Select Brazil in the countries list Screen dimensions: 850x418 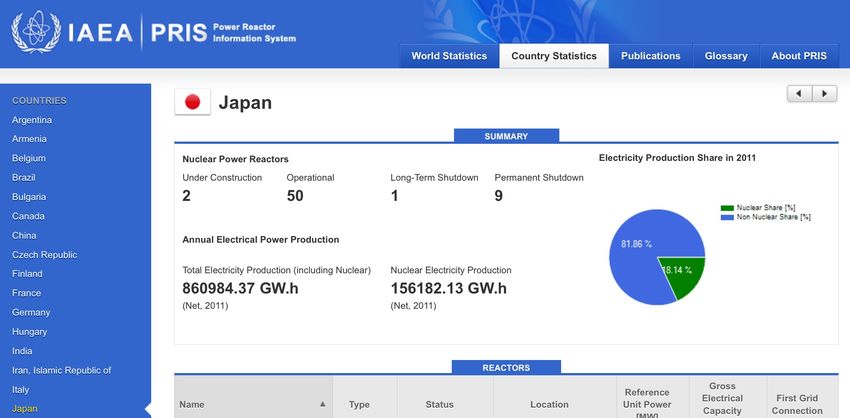24,177
